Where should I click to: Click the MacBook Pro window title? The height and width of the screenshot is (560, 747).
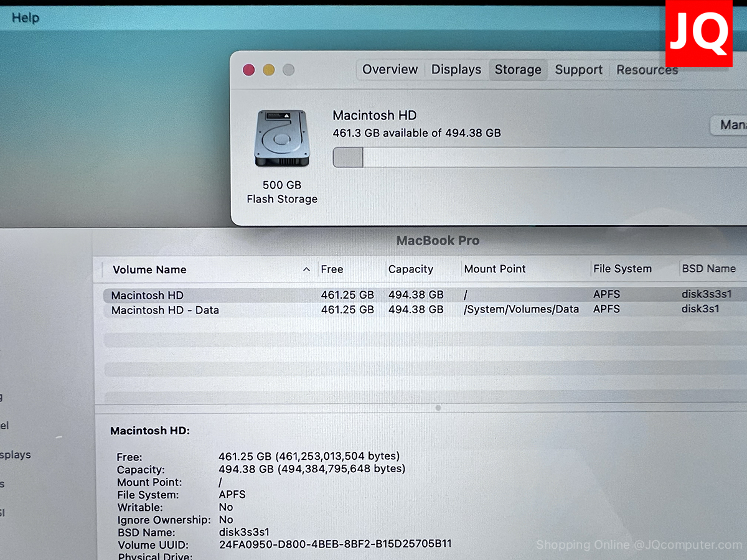pos(438,240)
